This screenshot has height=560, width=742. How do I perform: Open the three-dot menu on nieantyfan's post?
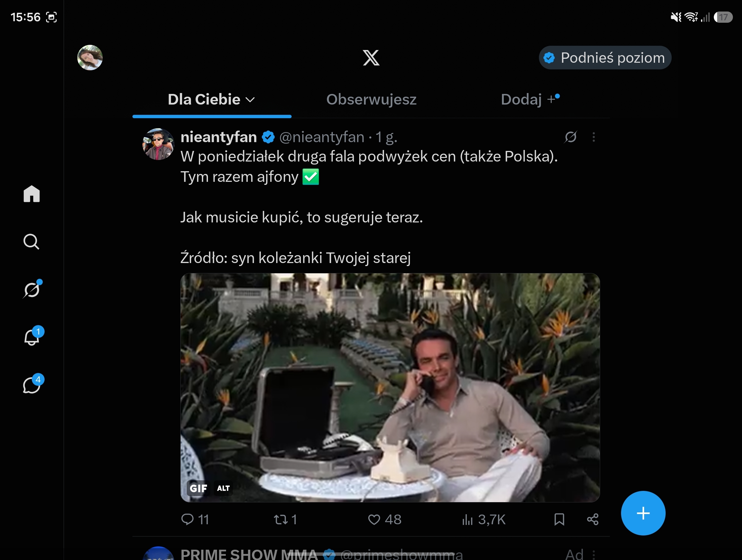click(x=594, y=137)
